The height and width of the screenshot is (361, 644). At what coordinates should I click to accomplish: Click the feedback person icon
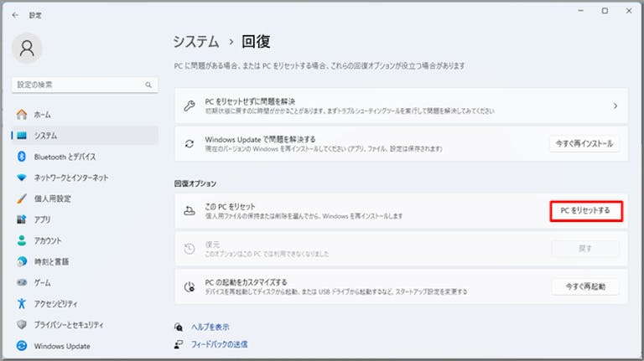(x=179, y=344)
